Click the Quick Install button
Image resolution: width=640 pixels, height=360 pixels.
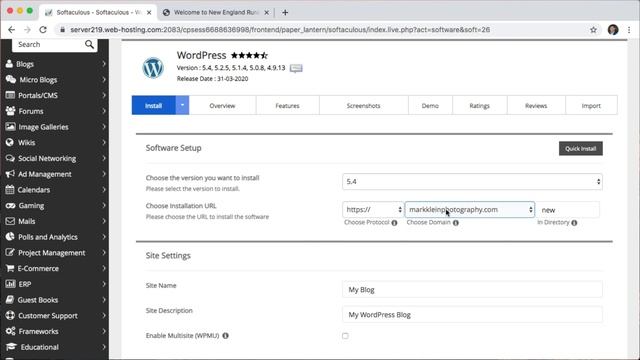click(x=580, y=149)
